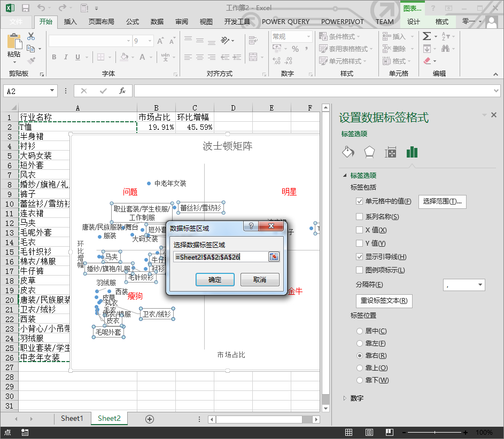Open the 公式 ribbon tab
The image size is (504, 439).
133,21
